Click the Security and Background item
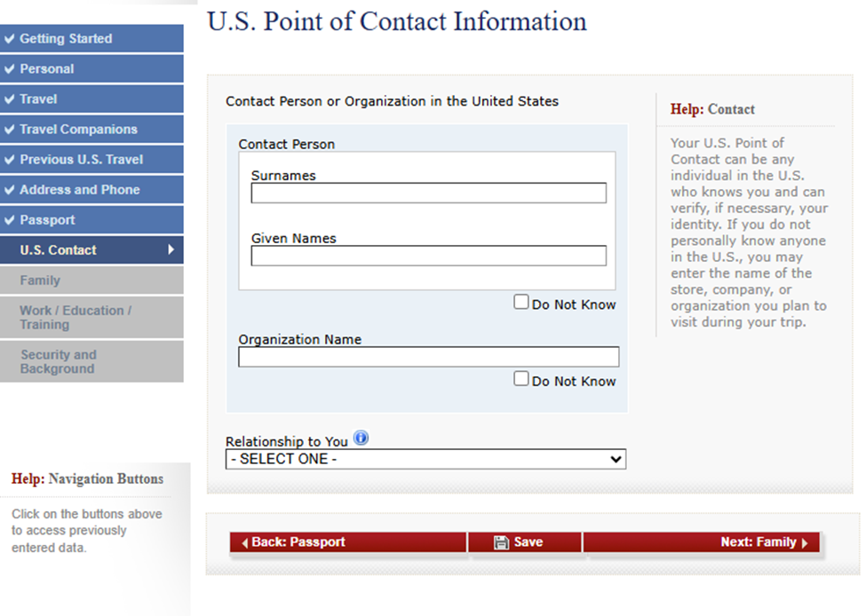Image resolution: width=866 pixels, height=616 pixels. coord(59,362)
